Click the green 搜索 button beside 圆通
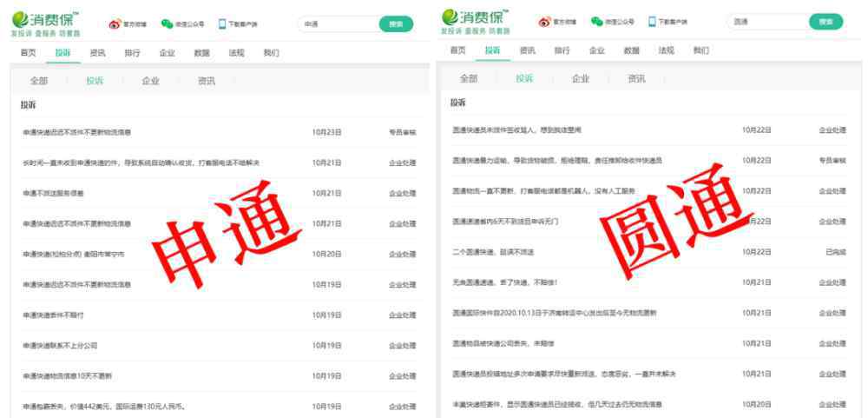The height and width of the screenshot is (418, 868). [x=826, y=22]
